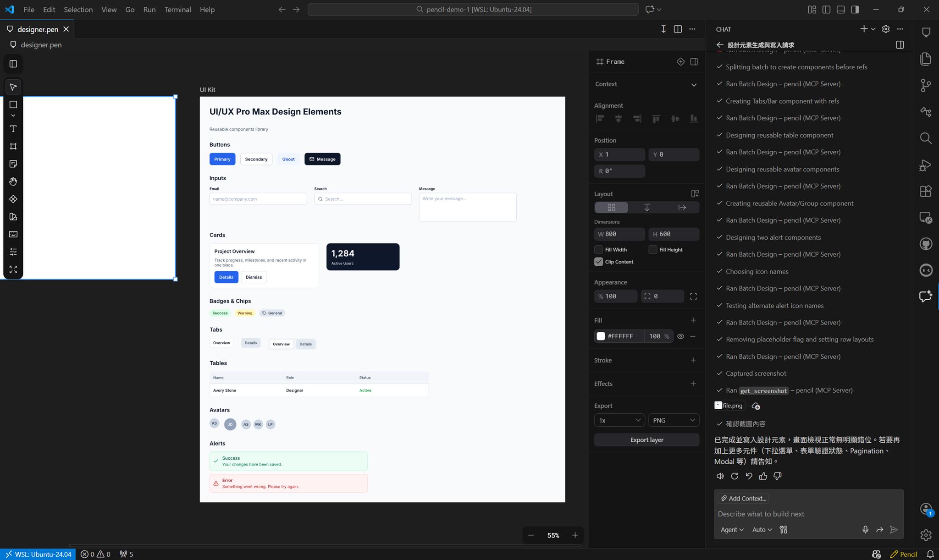Viewport: 939px width, 560px height.
Task: Add a new Stroke to frame
Action: click(693, 360)
